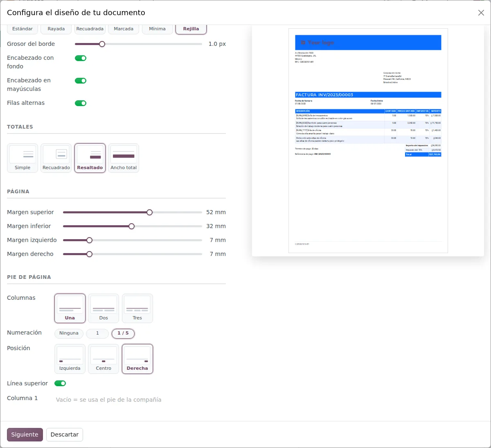Focus the Columna 1 footer text field
The width and height of the screenshot is (491, 448).
point(140,400)
